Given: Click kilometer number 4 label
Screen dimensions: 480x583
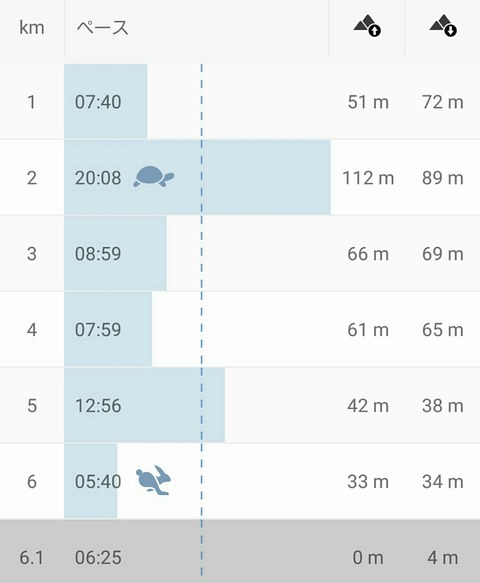Looking at the screenshot, I should tap(32, 330).
